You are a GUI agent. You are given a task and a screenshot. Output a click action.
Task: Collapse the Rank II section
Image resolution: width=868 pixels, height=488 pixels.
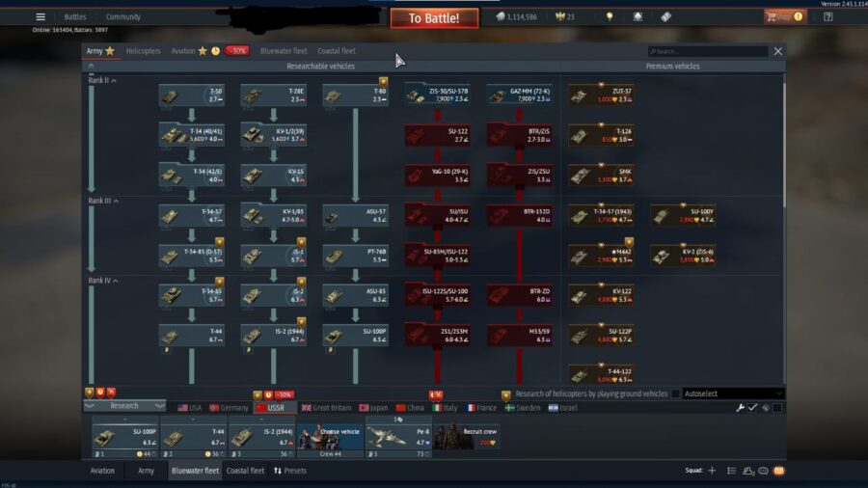[102, 80]
